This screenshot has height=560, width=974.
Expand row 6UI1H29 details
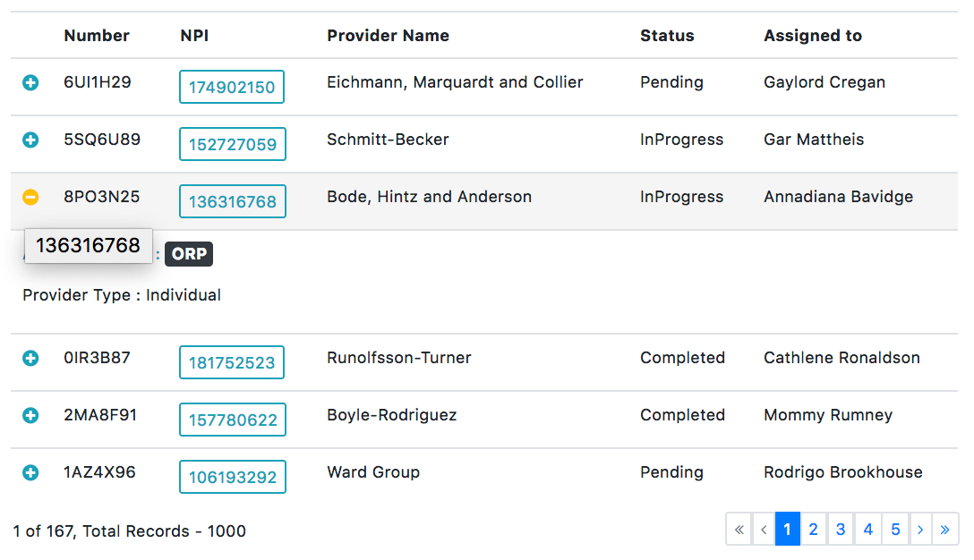[30, 83]
